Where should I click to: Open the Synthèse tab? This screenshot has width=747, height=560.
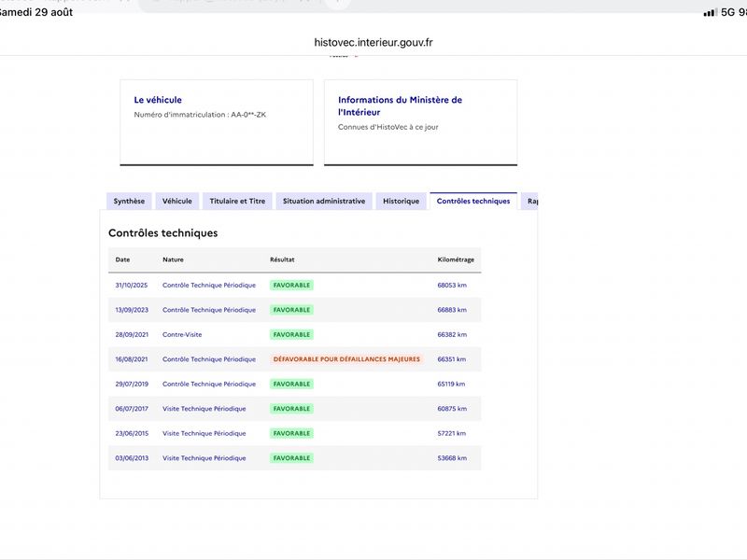click(129, 201)
